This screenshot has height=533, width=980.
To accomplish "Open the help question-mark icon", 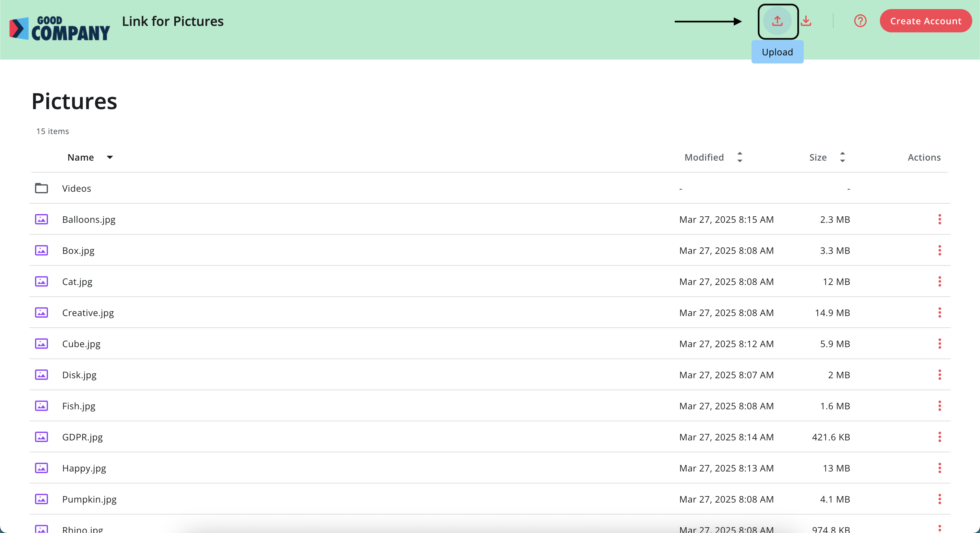I will click(x=860, y=21).
